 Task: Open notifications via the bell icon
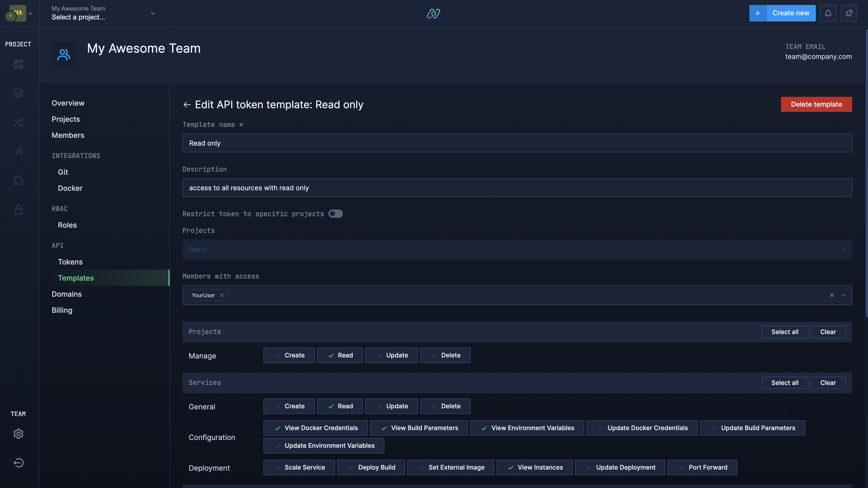[828, 13]
